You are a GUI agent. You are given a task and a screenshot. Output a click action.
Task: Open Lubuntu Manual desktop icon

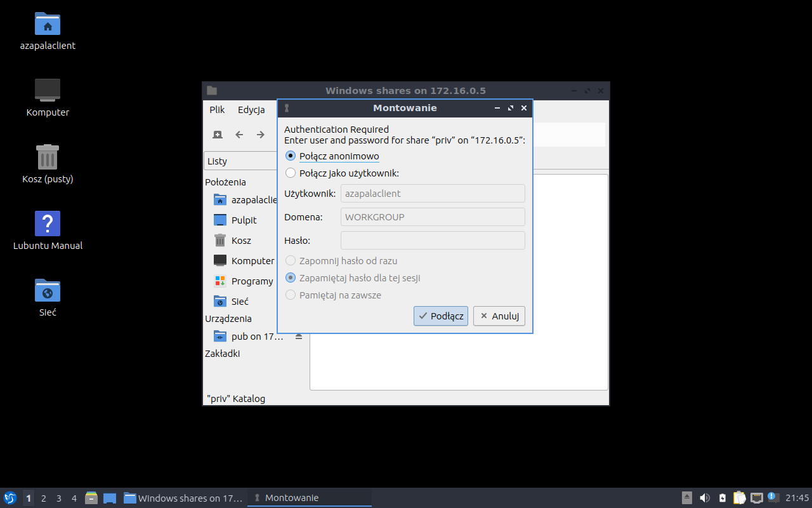click(x=48, y=231)
